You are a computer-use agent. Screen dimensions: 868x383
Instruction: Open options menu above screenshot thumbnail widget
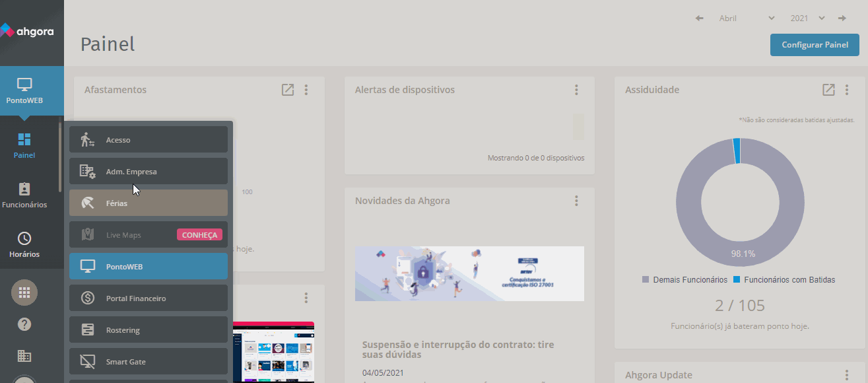(x=306, y=298)
